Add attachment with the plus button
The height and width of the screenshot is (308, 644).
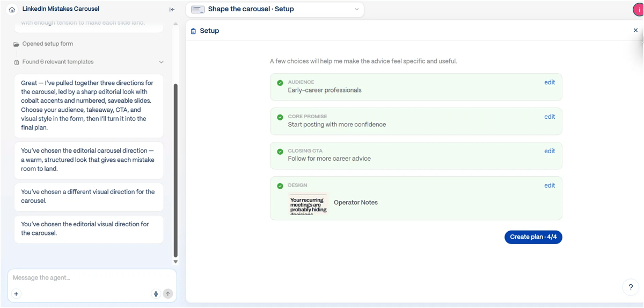point(16,294)
